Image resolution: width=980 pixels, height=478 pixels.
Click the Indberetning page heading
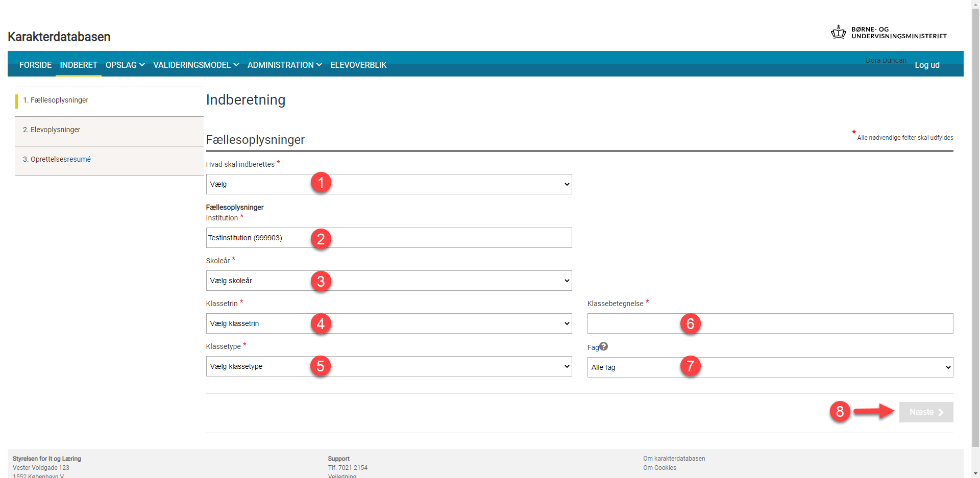pyautogui.click(x=246, y=99)
